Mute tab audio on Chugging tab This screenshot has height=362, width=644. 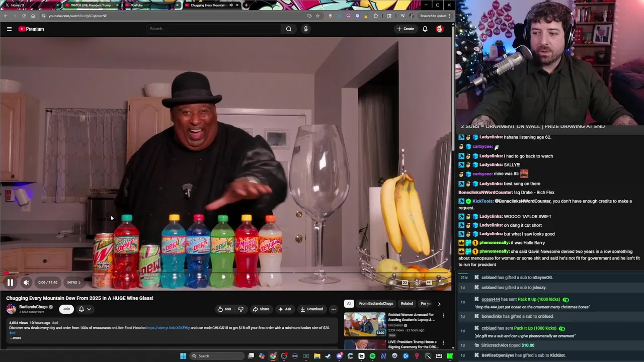(231, 5)
